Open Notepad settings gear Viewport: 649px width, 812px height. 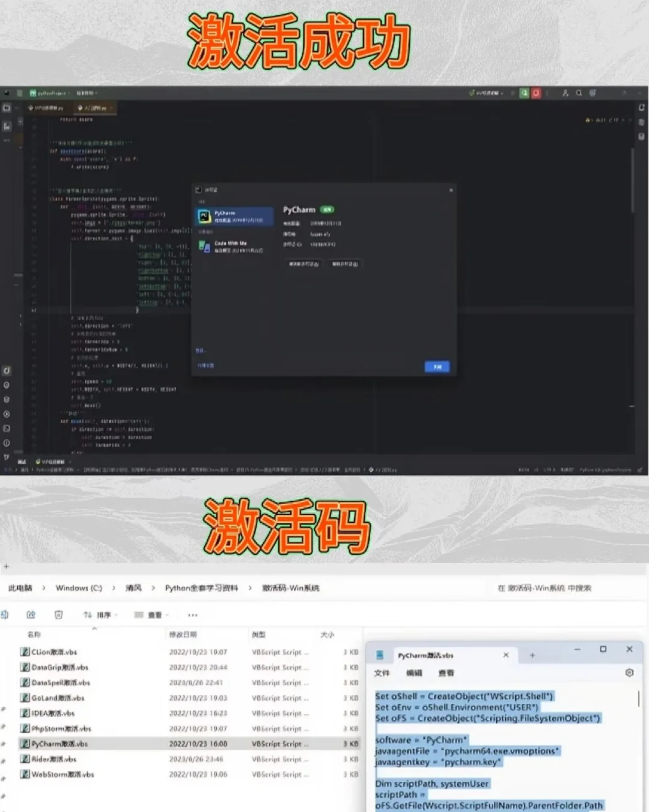click(x=629, y=673)
